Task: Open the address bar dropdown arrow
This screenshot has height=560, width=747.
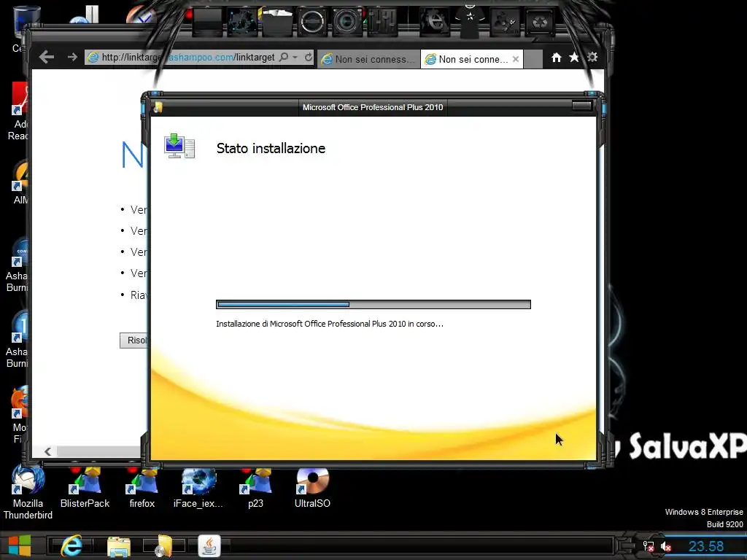Action: 295,58
